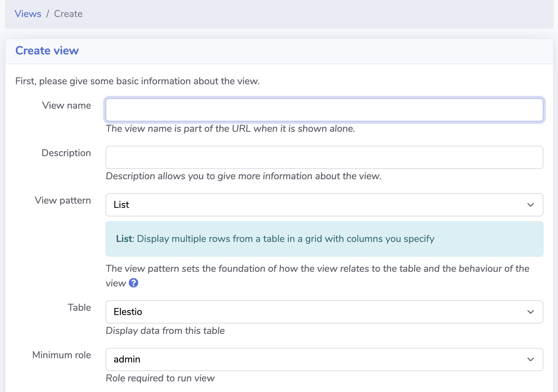Click the Description field label
The width and height of the screenshot is (558, 392).
click(x=66, y=153)
